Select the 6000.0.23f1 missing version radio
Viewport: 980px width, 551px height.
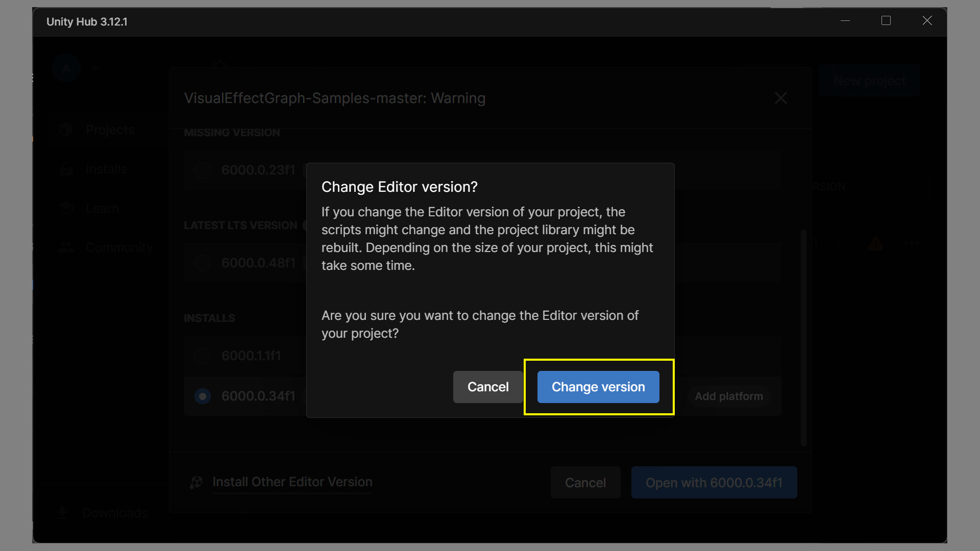click(x=203, y=170)
